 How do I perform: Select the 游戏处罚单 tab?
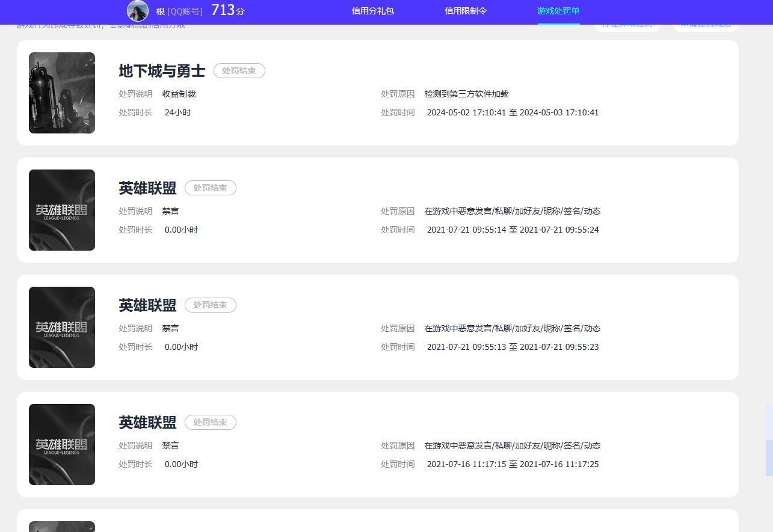click(558, 11)
